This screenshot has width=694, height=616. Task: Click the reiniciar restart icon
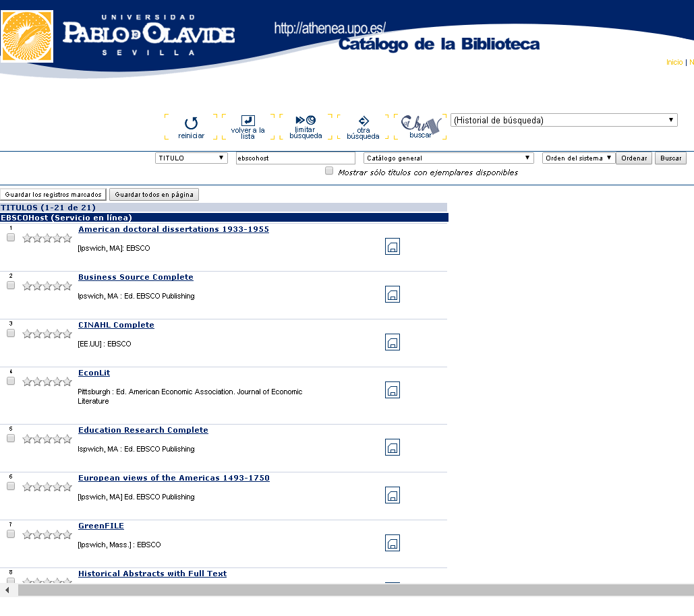pyautogui.click(x=192, y=127)
